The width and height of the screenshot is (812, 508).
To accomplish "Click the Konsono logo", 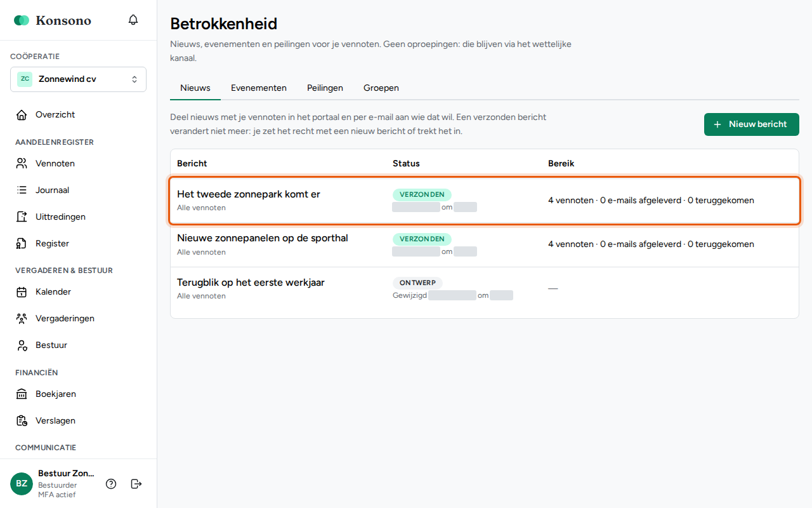I will [53, 20].
